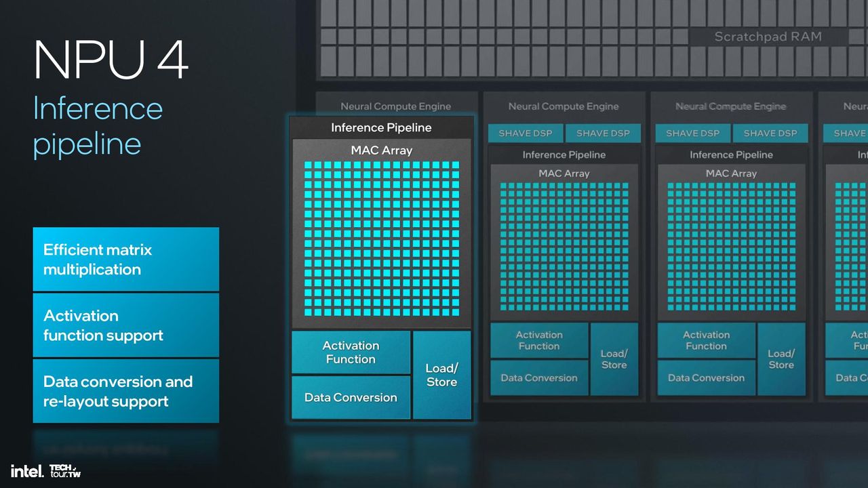Select the highlighted Data Conversion block
The image size is (868, 488).
pyautogui.click(x=351, y=398)
